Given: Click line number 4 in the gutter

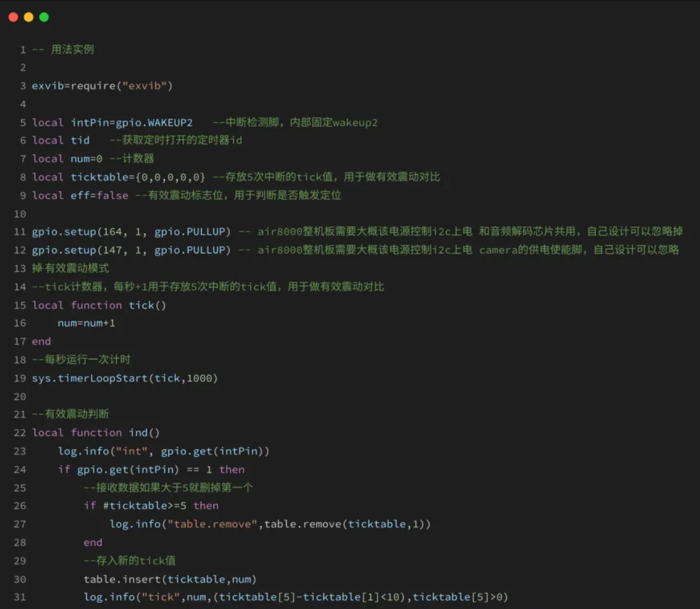Looking at the screenshot, I should pos(23,105).
